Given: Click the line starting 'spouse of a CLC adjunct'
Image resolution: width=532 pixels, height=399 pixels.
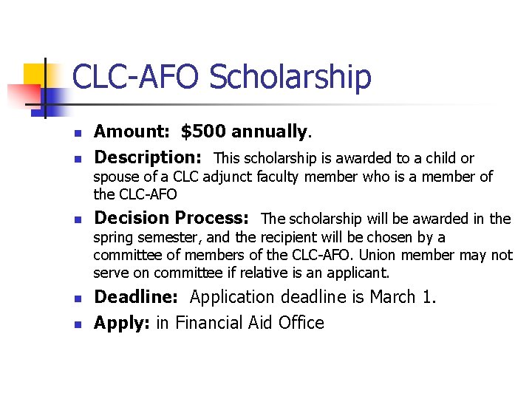Looking at the screenshot, I should click(x=293, y=177).
